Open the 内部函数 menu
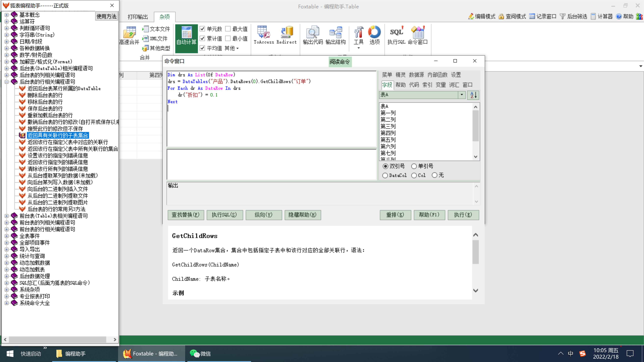This screenshot has height=362, width=644. pyautogui.click(x=437, y=75)
